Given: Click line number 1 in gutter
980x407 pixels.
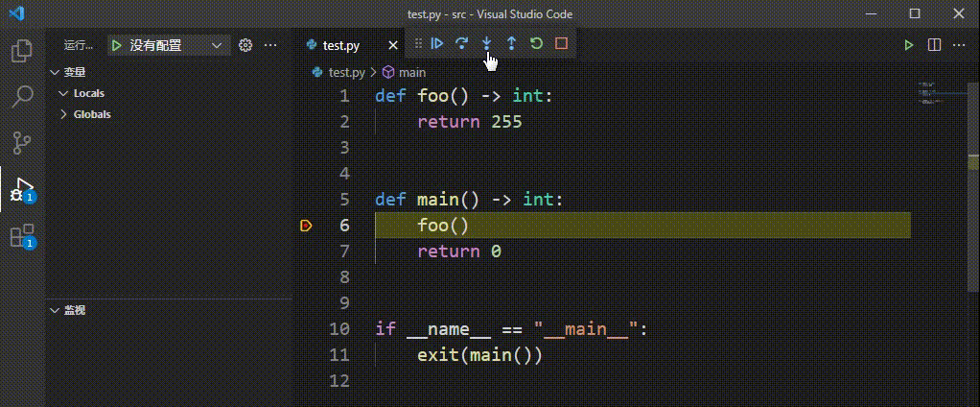Looking at the screenshot, I should pos(344,96).
